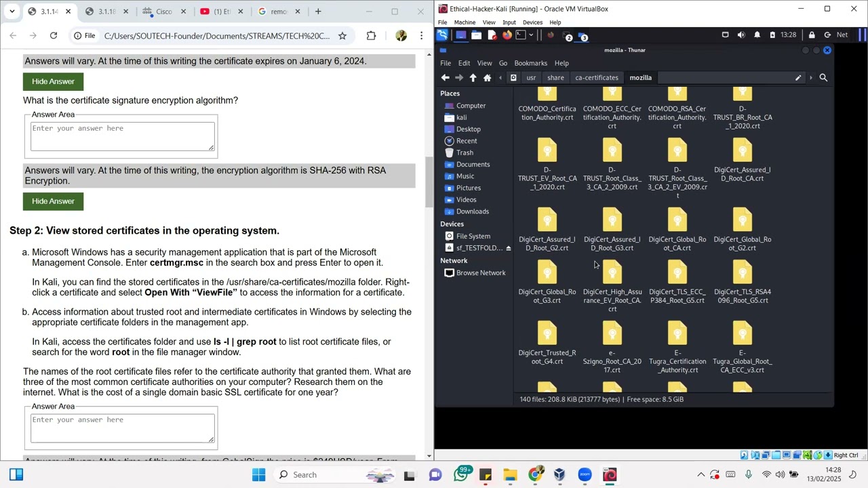Open Thunar Edit menu
The height and width of the screenshot is (488, 868).
[x=464, y=63]
